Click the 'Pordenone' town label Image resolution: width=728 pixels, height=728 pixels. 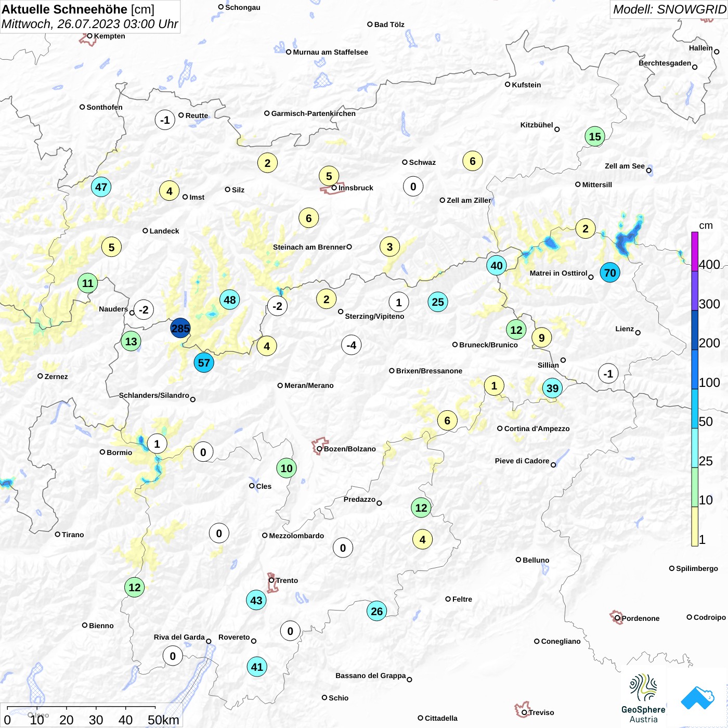pyautogui.click(x=641, y=618)
